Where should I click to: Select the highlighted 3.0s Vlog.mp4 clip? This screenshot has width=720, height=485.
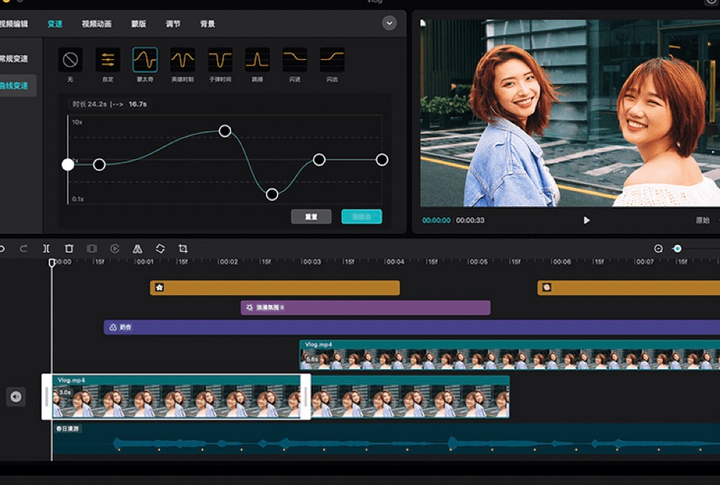coord(176,396)
